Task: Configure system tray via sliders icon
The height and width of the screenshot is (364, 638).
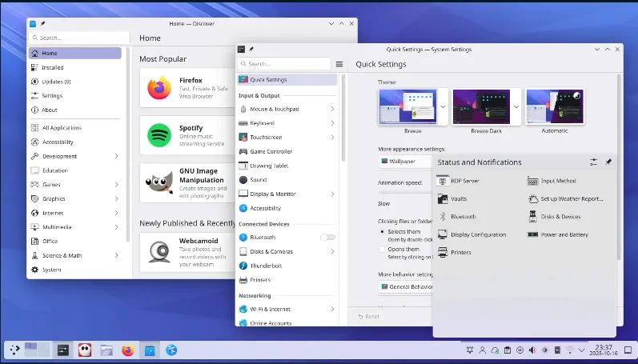Action: tap(593, 162)
